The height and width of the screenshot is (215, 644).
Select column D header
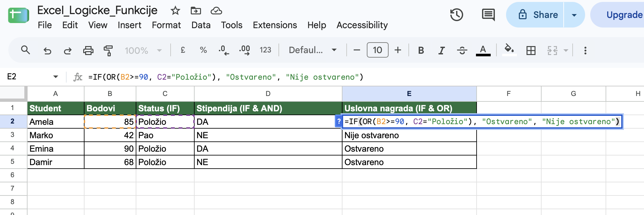[268, 94]
